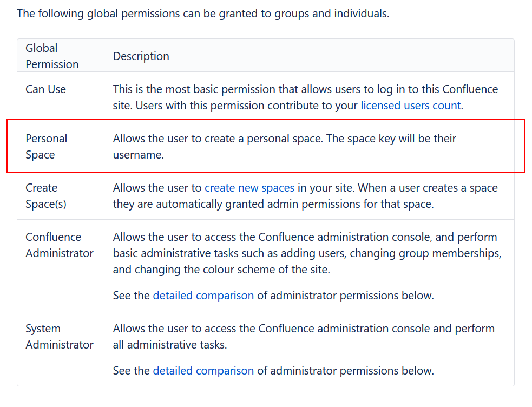
Task: Click the Can Use description text
Action: click(305, 89)
